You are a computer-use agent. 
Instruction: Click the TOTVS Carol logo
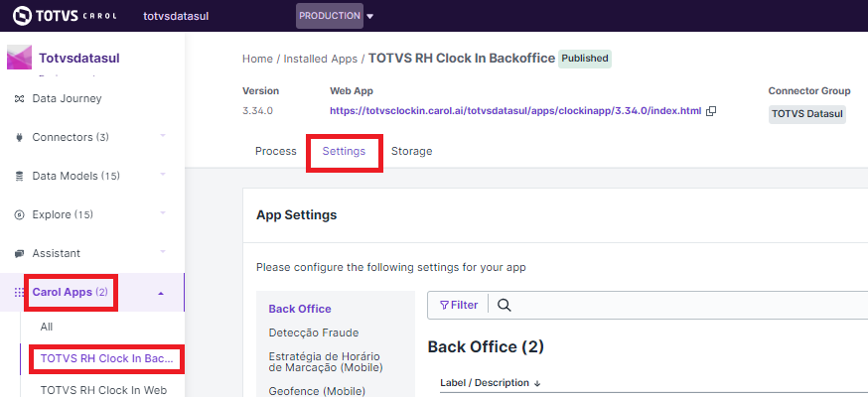[x=65, y=16]
